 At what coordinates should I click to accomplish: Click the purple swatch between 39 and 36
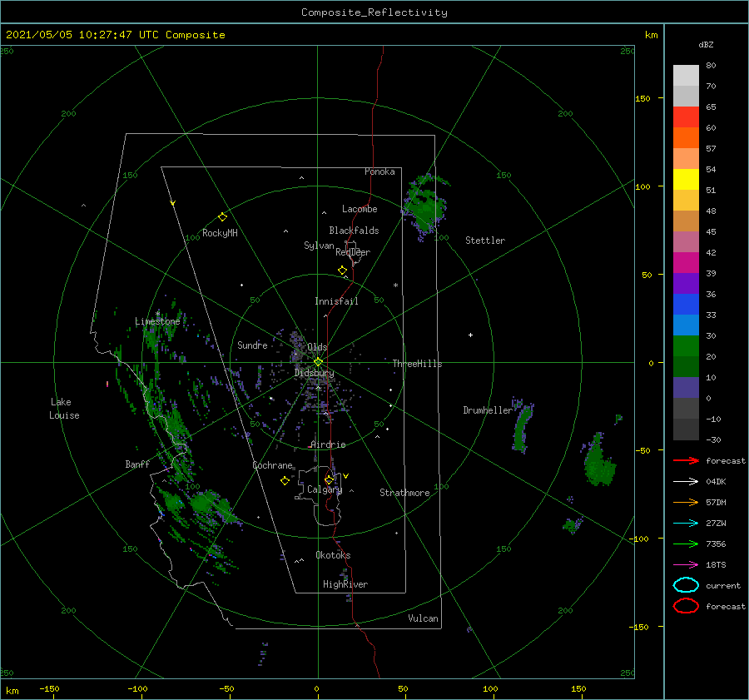tap(686, 283)
